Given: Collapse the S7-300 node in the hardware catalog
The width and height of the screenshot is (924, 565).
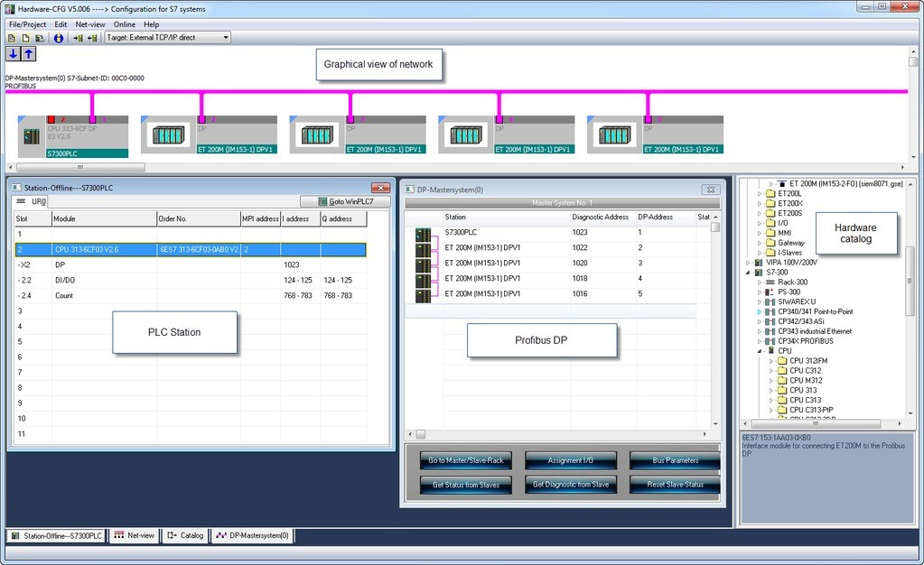Looking at the screenshot, I should tap(750, 271).
